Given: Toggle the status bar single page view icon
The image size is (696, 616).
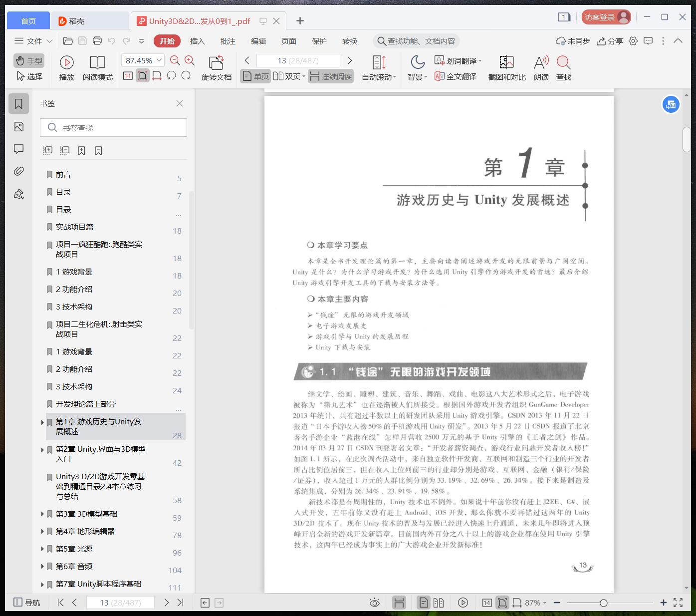Looking at the screenshot, I should click(423, 603).
